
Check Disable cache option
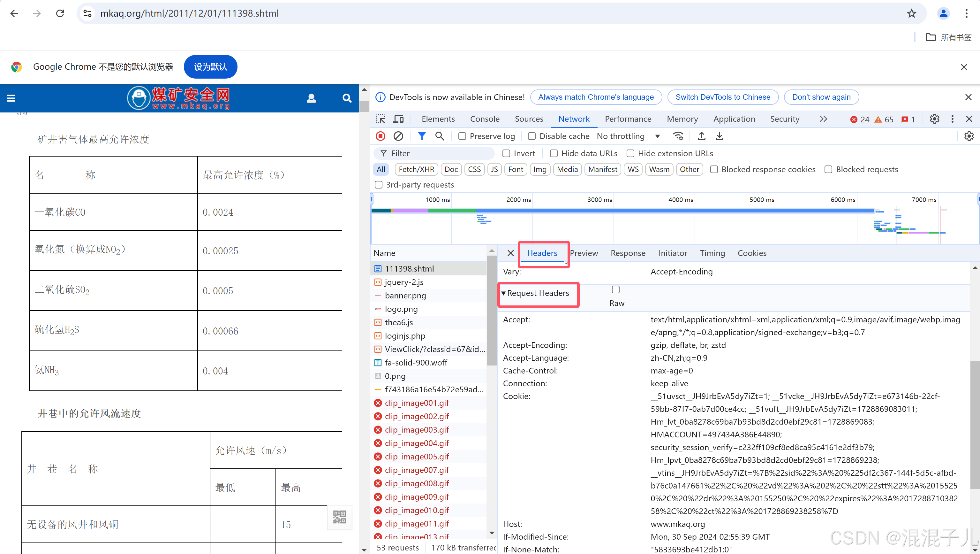click(531, 136)
